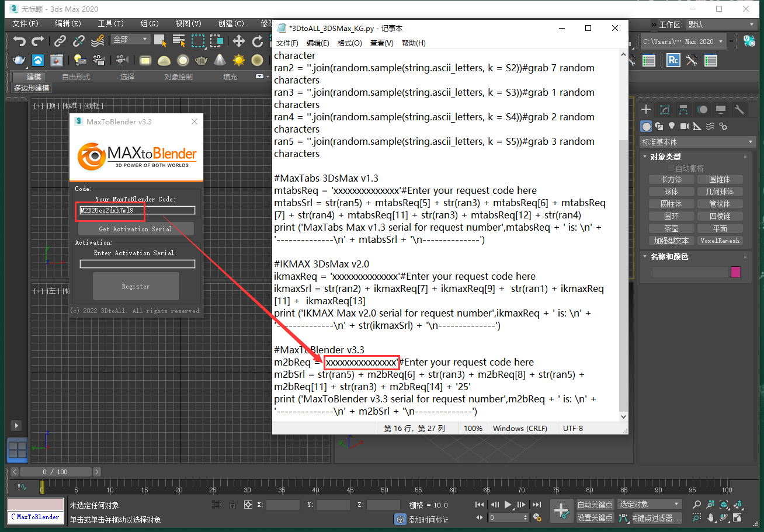Select the Helpers category icon
This screenshot has width=764, height=532.
point(697,126)
